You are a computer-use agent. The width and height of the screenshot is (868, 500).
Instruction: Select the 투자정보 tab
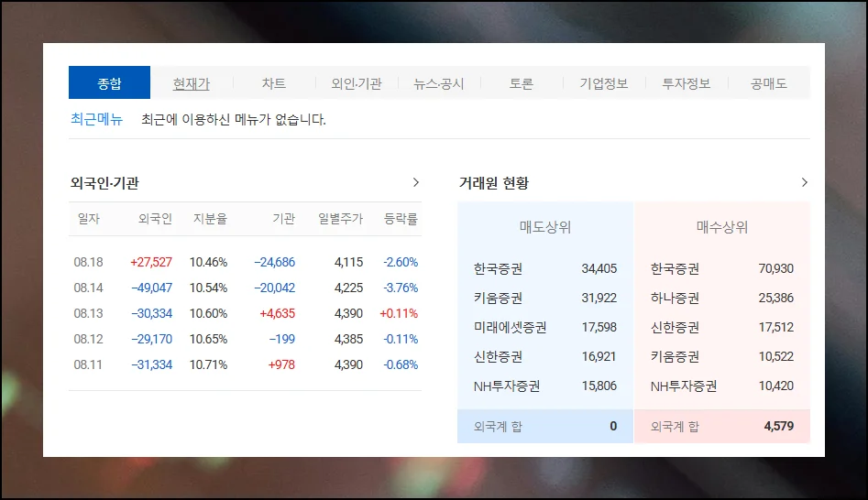(x=687, y=83)
